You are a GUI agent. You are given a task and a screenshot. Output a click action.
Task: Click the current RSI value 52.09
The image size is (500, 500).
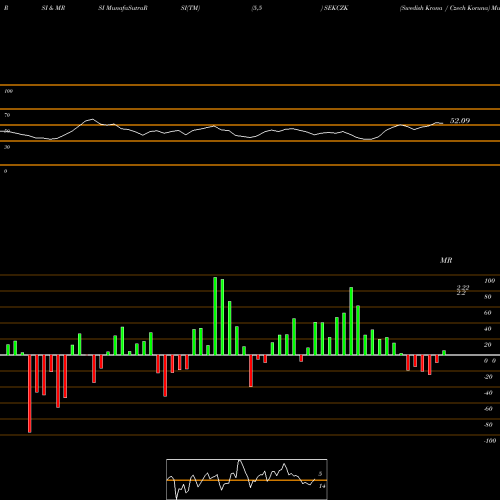pos(460,121)
